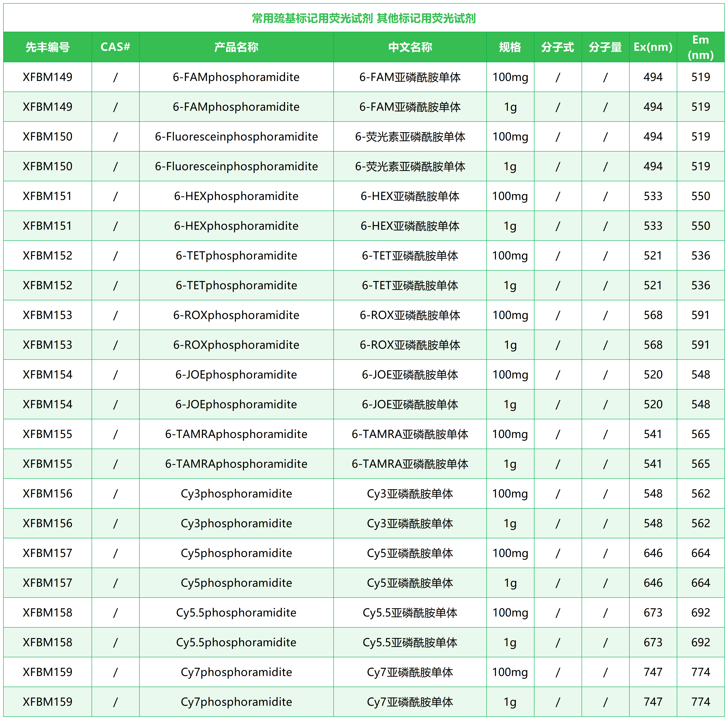Click the Em (nm) column header

(x=701, y=47)
